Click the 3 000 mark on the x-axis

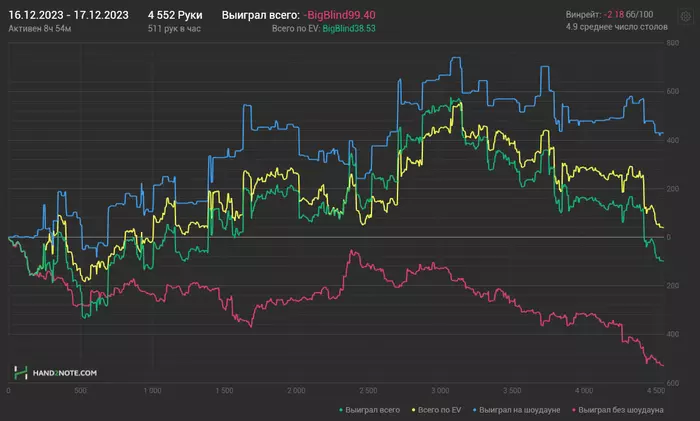pyautogui.click(x=440, y=391)
